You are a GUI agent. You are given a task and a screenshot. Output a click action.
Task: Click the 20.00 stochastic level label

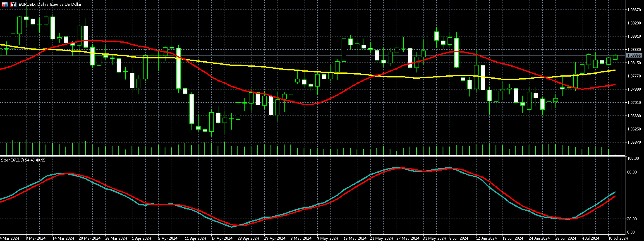click(x=632, y=219)
